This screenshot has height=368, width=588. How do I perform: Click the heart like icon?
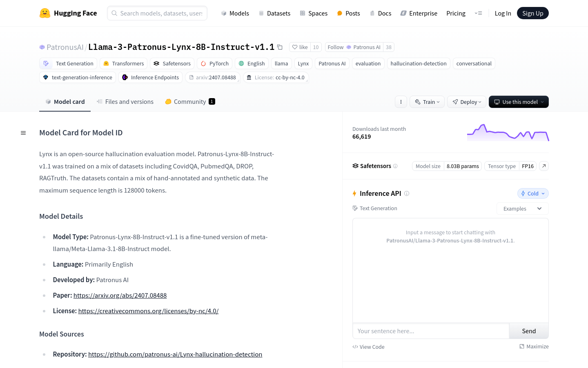(x=295, y=47)
